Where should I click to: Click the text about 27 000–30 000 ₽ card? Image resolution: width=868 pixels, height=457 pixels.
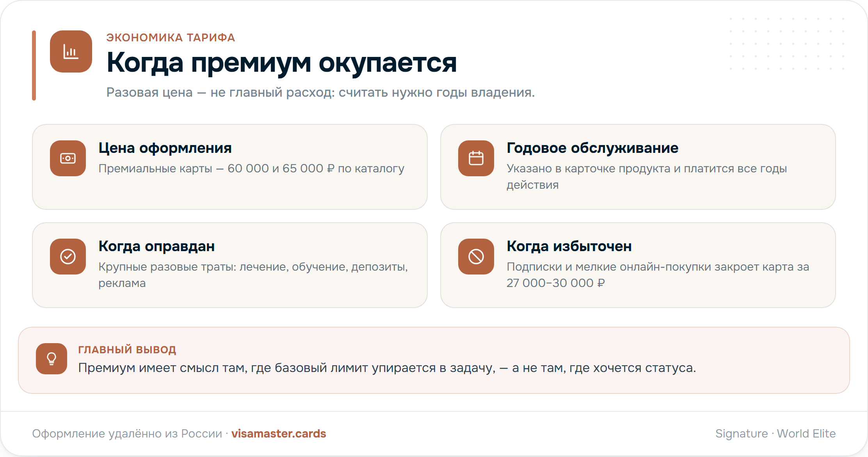pos(658,275)
